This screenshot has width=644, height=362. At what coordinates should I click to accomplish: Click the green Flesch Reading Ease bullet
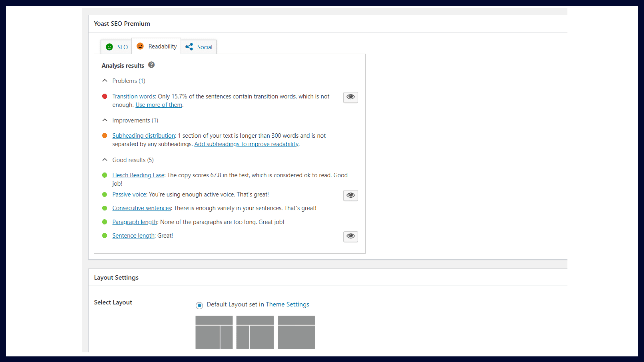(105, 175)
